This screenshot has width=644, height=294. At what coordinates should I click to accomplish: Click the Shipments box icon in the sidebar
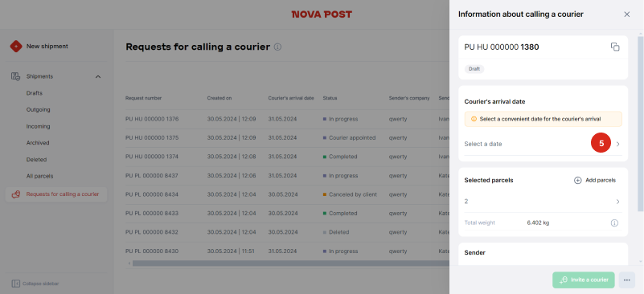pos(15,76)
